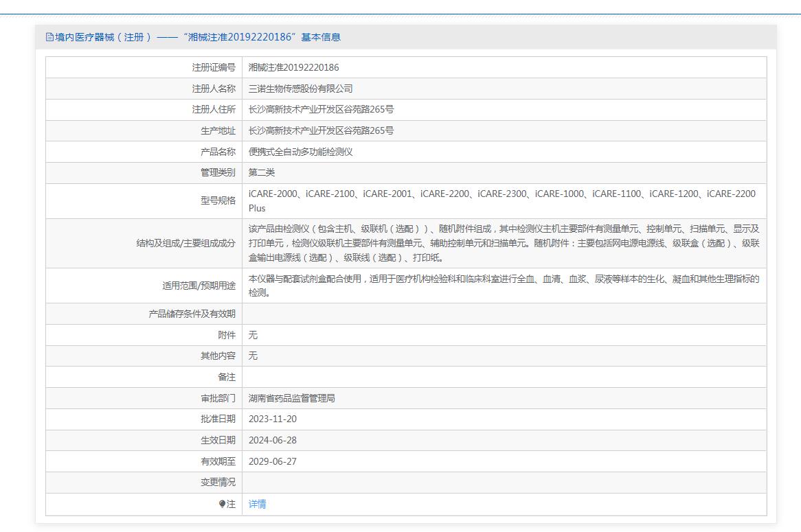Click the approval department 湖南省药品监督管理局
The width and height of the screenshot is (801, 532).
coord(291,398)
